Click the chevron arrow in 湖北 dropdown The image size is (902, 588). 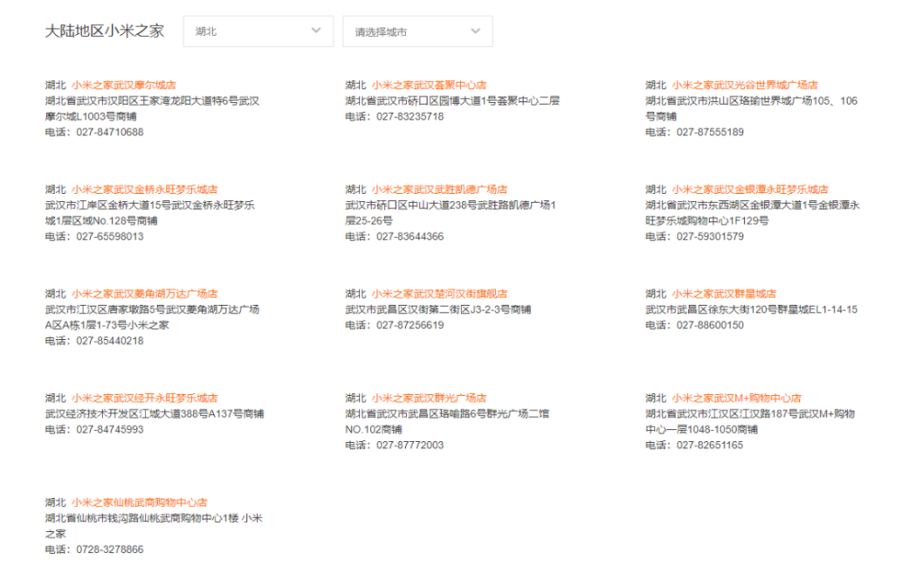point(316,31)
